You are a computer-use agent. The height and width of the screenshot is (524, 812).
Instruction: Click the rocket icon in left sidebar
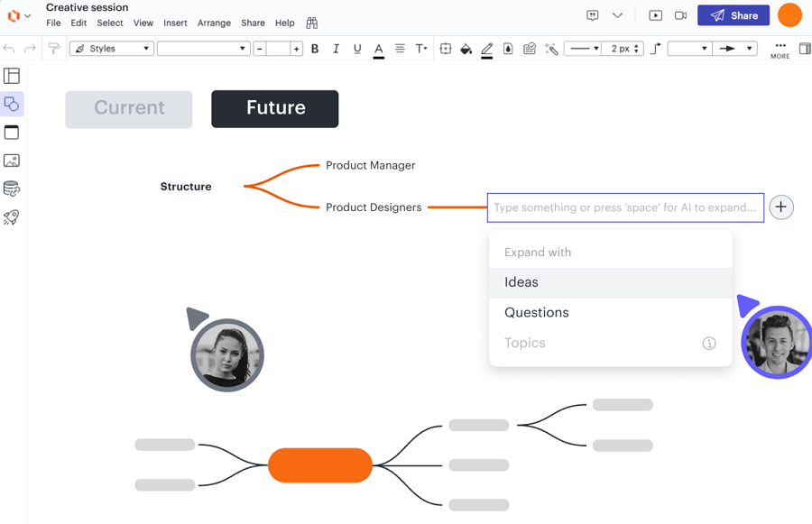12,217
